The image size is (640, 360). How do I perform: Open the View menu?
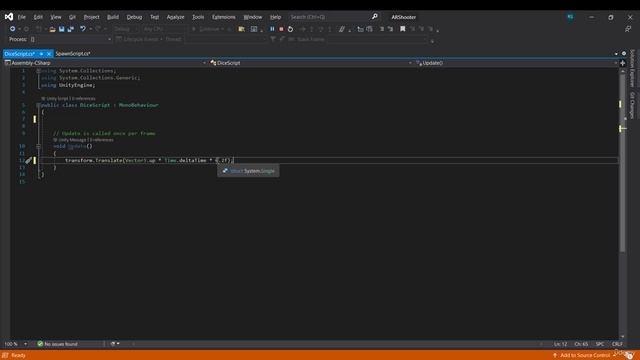56,17
